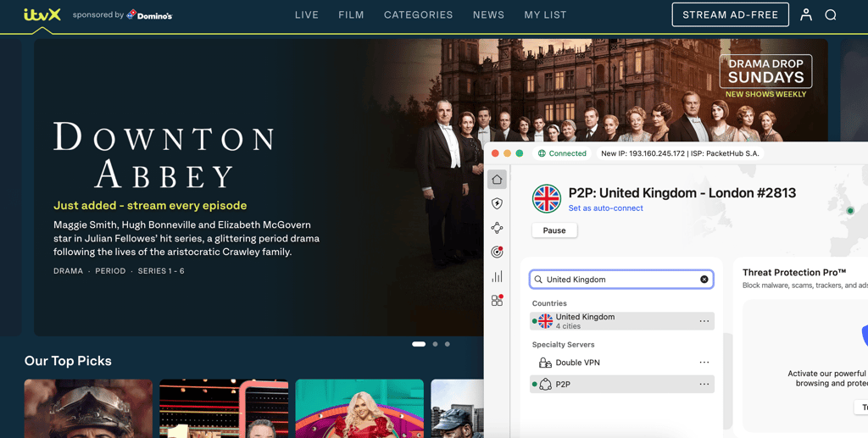Click the '4 cities' subtitle text
The height and width of the screenshot is (438, 868).
568,326
